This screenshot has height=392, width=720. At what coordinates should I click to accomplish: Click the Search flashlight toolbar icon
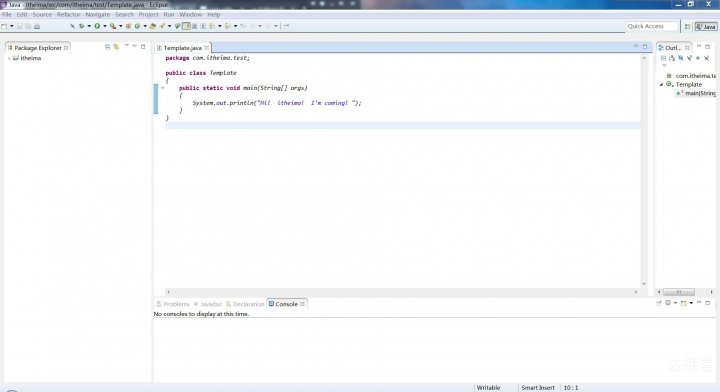coord(162,26)
